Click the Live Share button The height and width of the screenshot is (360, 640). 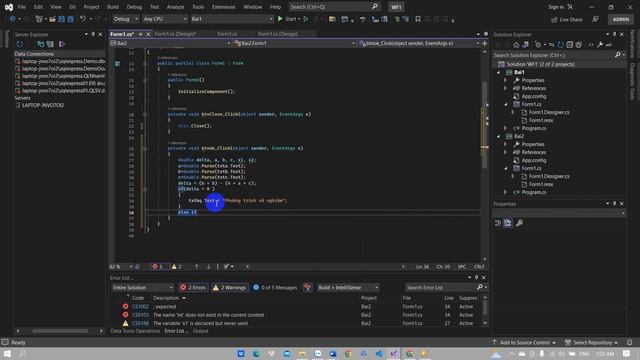pos(567,19)
